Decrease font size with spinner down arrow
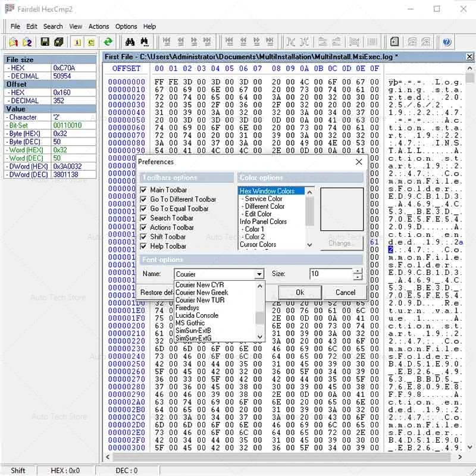 coord(358,277)
